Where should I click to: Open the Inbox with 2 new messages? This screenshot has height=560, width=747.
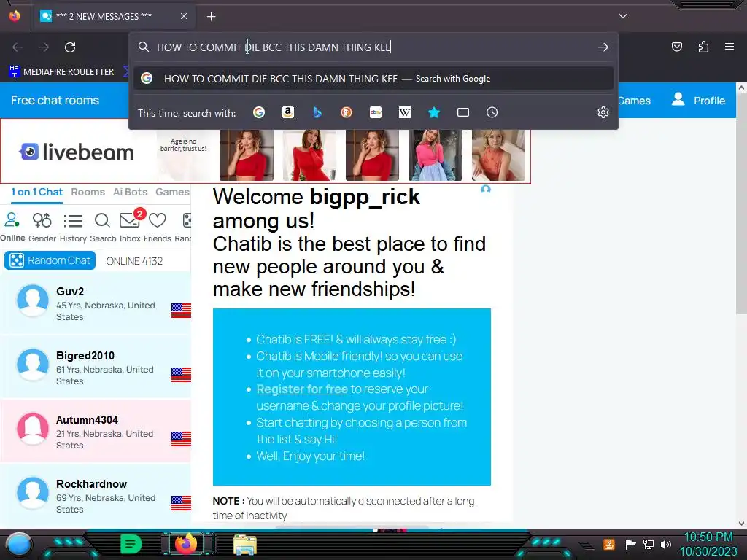click(130, 227)
